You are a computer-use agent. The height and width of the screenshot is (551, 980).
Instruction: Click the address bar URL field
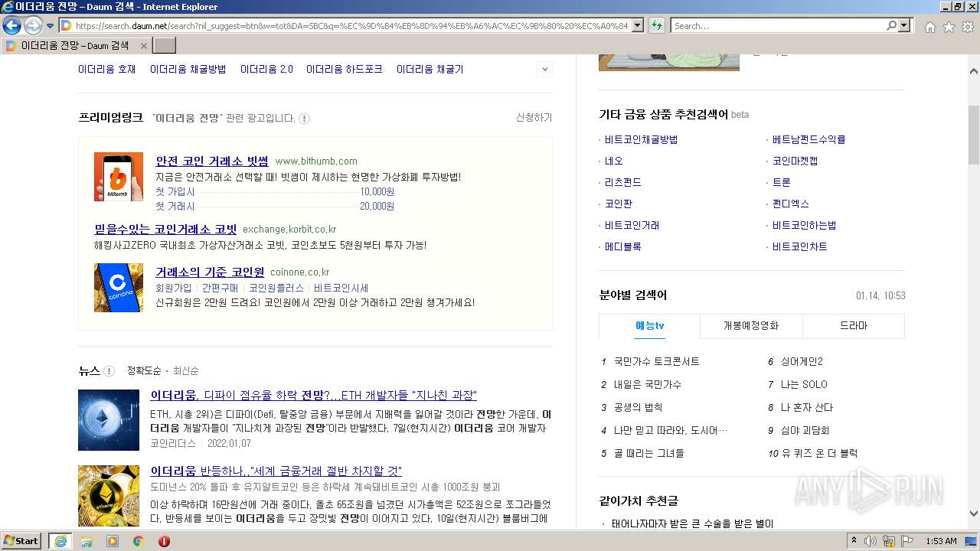(352, 26)
